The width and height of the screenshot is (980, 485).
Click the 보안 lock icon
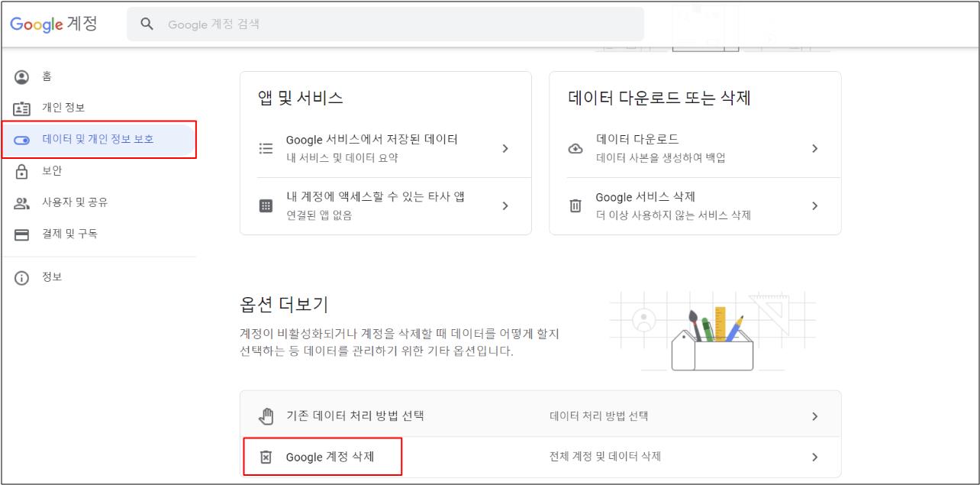pyautogui.click(x=22, y=171)
